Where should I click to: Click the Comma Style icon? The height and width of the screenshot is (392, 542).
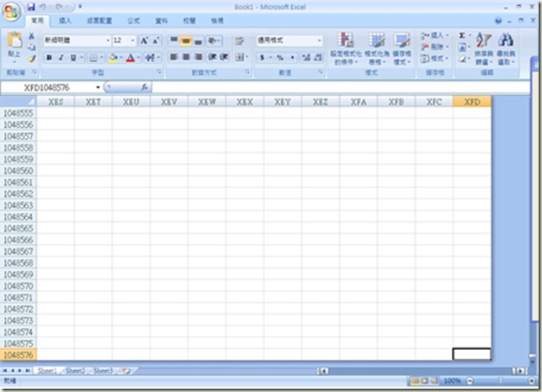pos(292,57)
